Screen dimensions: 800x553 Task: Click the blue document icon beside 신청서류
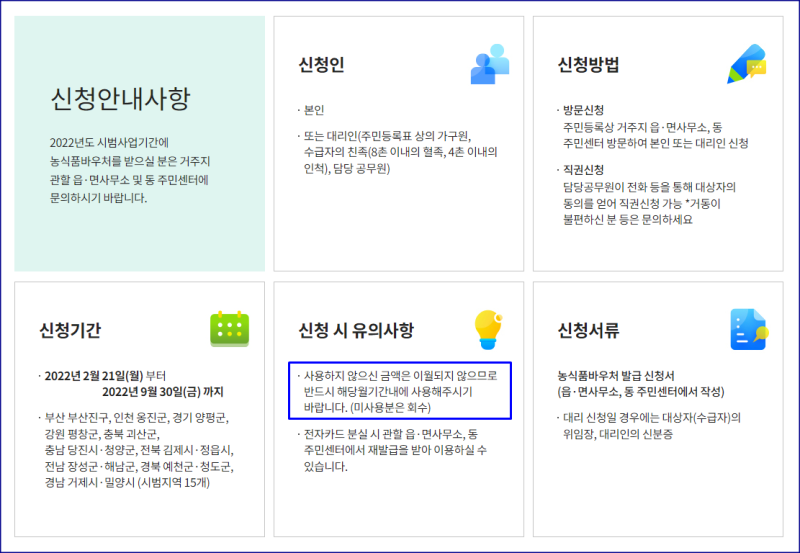749,330
